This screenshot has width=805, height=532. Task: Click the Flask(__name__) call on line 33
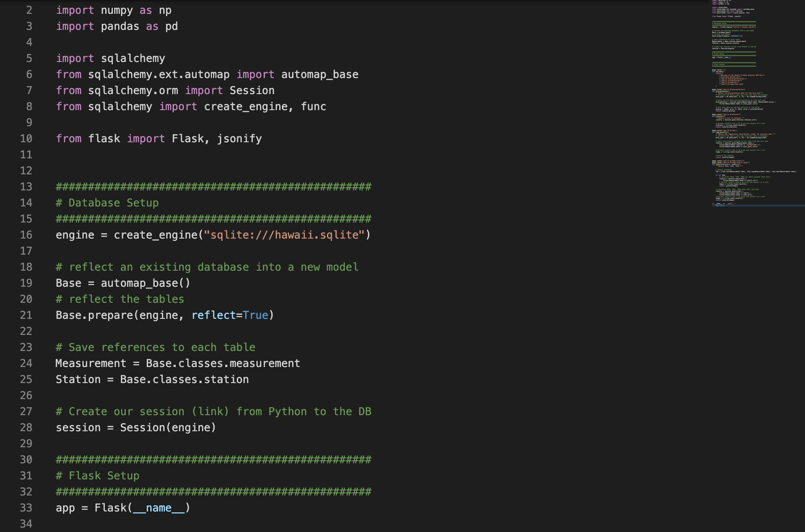(x=142, y=508)
